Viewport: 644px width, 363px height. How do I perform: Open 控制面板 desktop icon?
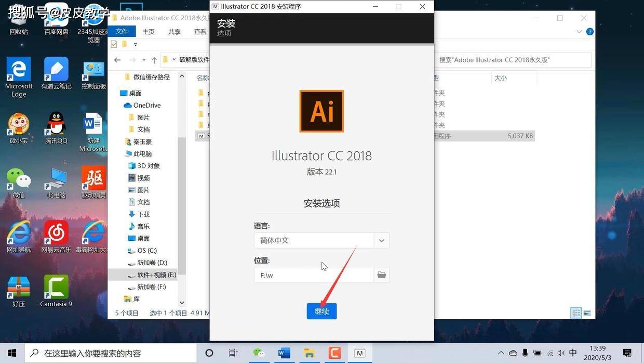click(94, 73)
